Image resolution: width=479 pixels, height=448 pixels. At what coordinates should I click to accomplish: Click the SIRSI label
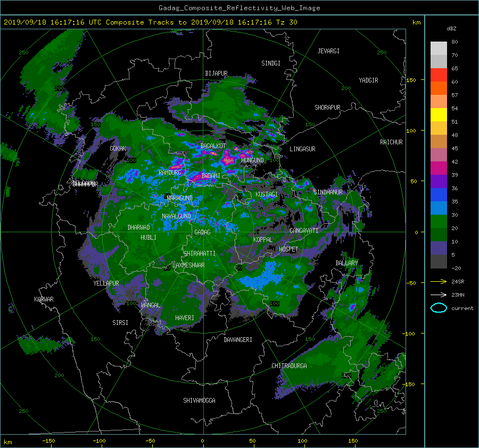tap(120, 323)
